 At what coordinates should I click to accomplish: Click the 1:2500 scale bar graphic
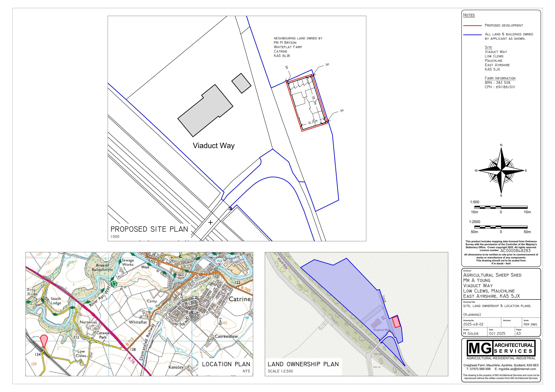coord(501,227)
